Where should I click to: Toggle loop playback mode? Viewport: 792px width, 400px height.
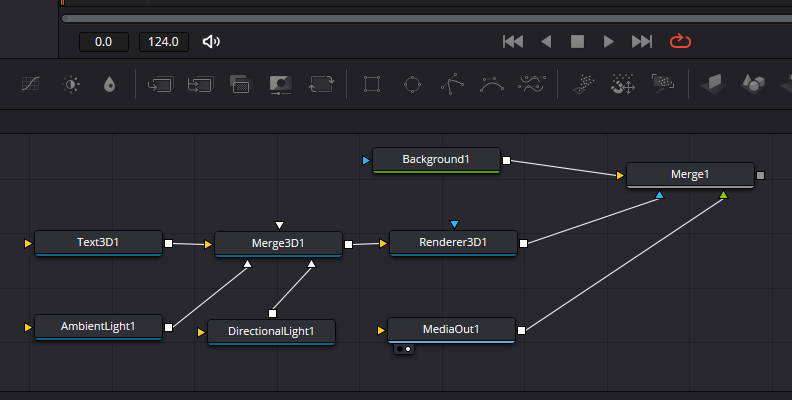coord(680,41)
